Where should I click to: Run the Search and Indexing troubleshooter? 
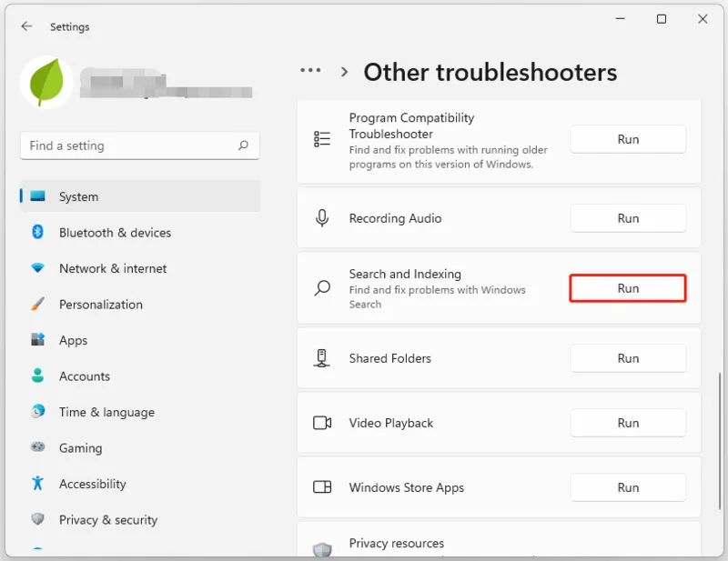coord(628,288)
